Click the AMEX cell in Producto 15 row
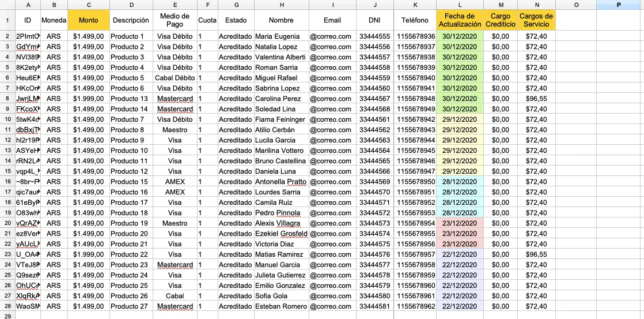This screenshot has width=644, height=319. point(175,182)
